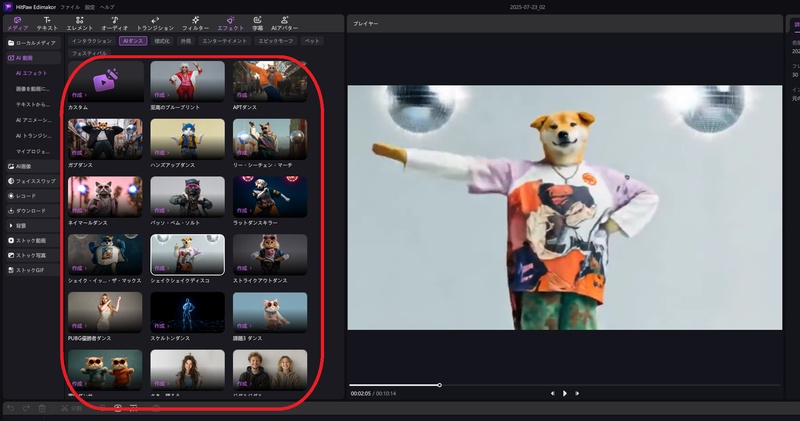This screenshot has height=421, width=800.
Task: Click the redo arrow in bottom toolbar
Action: click(x=27, y=408)
